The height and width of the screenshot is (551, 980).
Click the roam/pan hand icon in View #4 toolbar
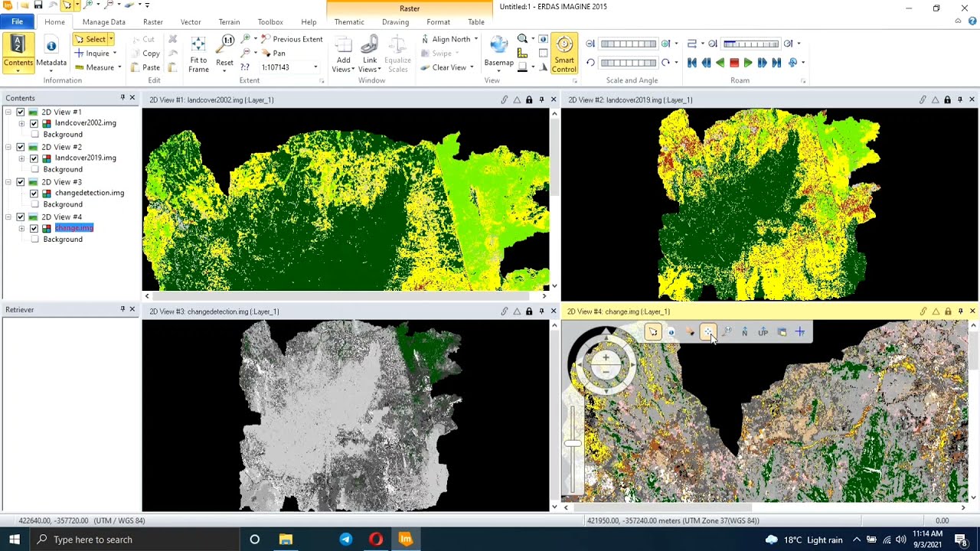click(x=689, y=332)
